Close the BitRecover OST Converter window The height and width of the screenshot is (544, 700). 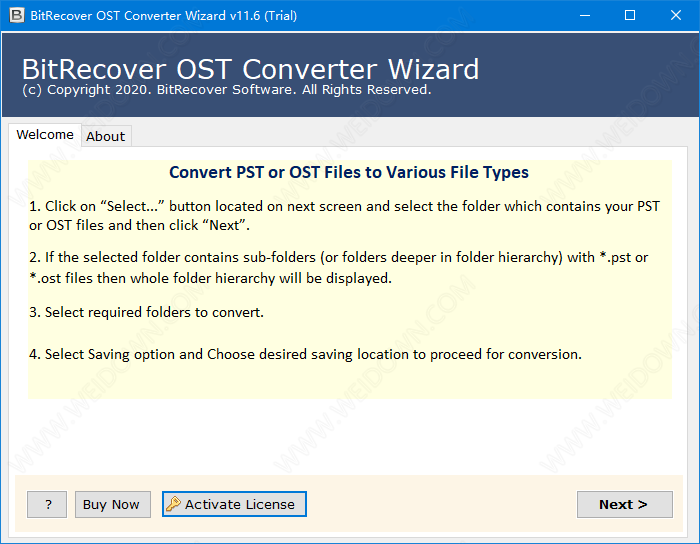tap(676, 15)
